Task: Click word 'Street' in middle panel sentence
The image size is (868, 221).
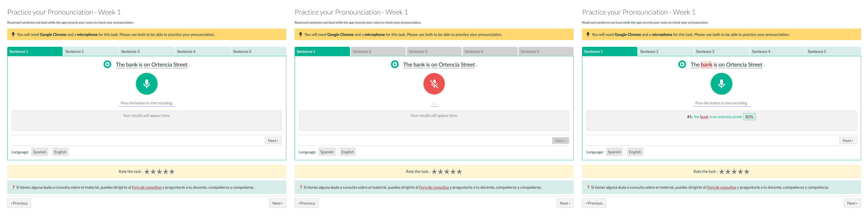Action: pyautogui.click(x=468, y=65)
